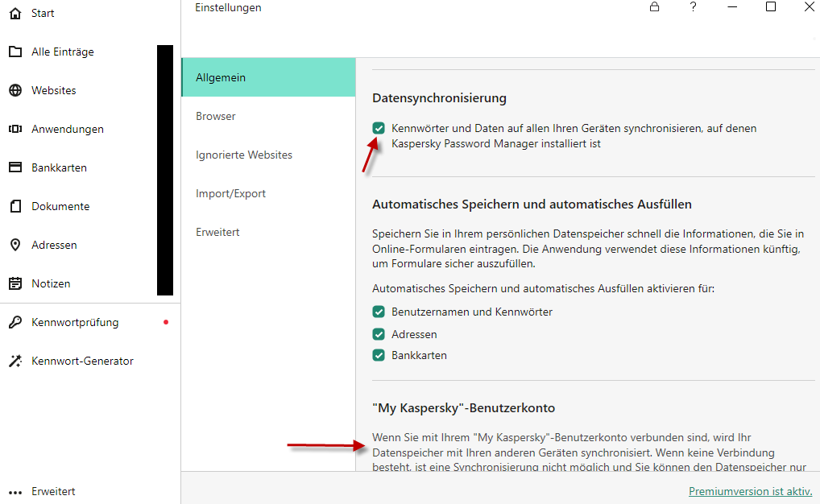Click the bottom Erweitert sidebar label
Image resolution: width=820 pixels, height=504 pixels.
click(53, 491)
